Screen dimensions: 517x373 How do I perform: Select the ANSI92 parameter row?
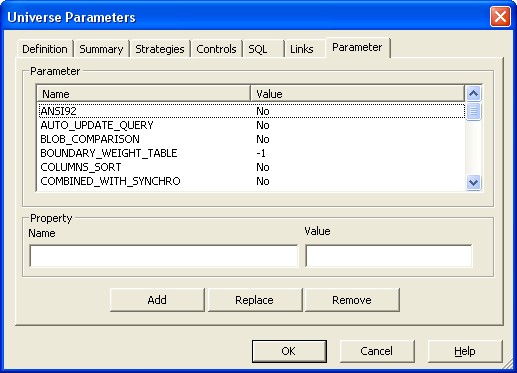point(251,111)
